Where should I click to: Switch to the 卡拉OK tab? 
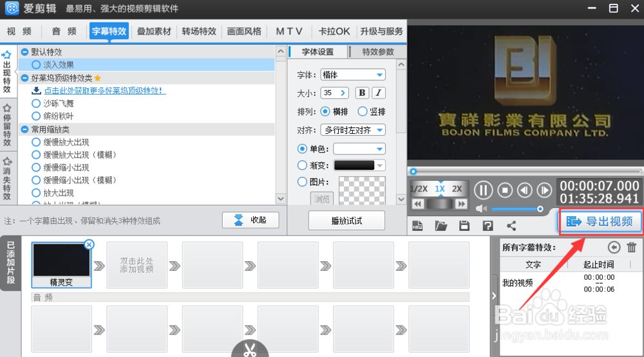coord(334,31)
